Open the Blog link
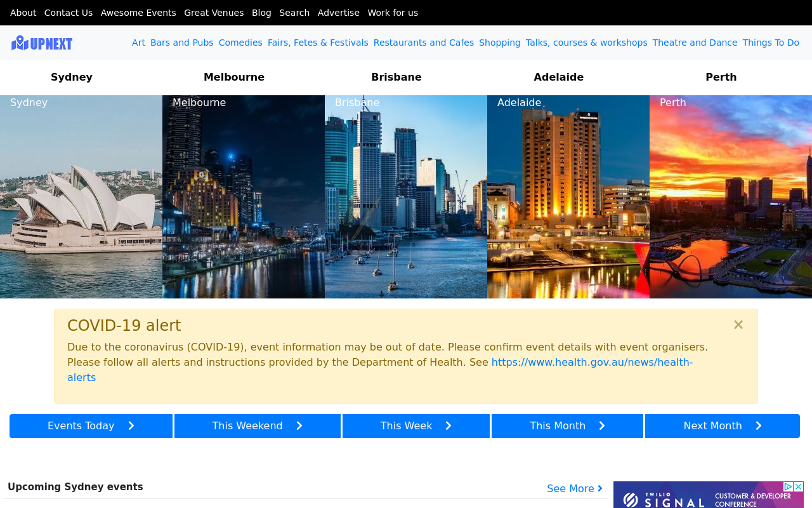This screenshot has width=812, height=508. pyautogui.click(x=261, y=13)
